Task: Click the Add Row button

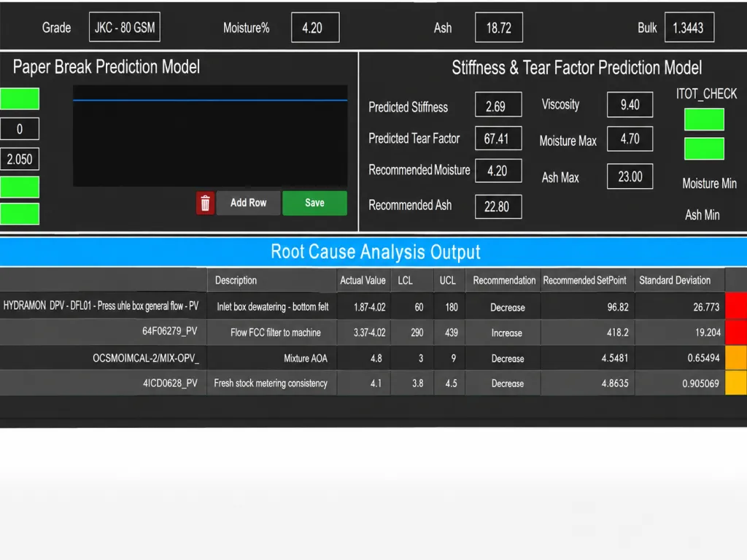Action: point(248,203)
